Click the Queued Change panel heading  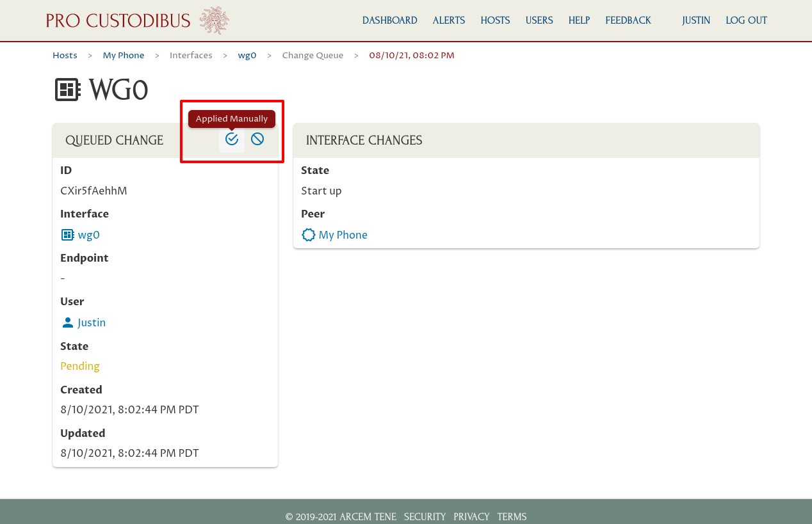pos(114,140)
